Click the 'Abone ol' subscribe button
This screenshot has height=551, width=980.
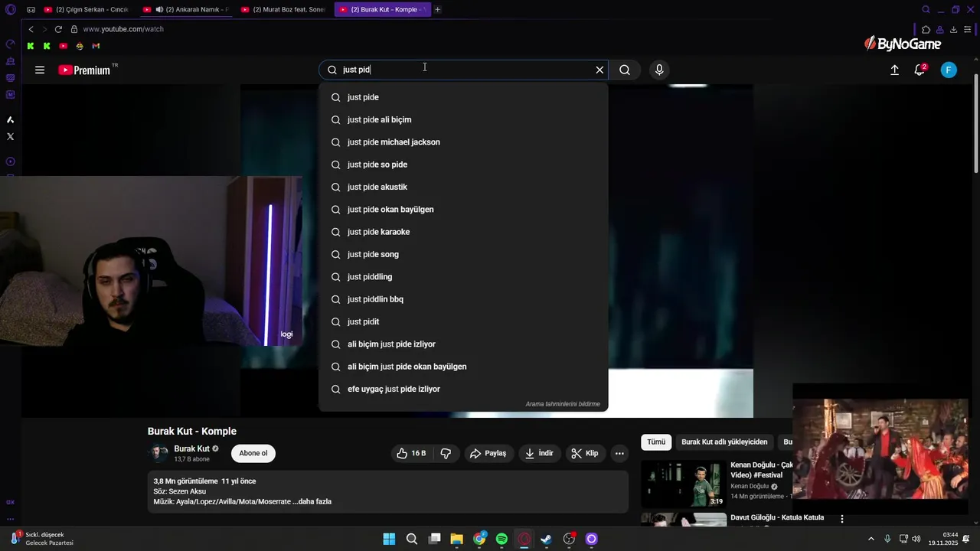tap(253, 453)
